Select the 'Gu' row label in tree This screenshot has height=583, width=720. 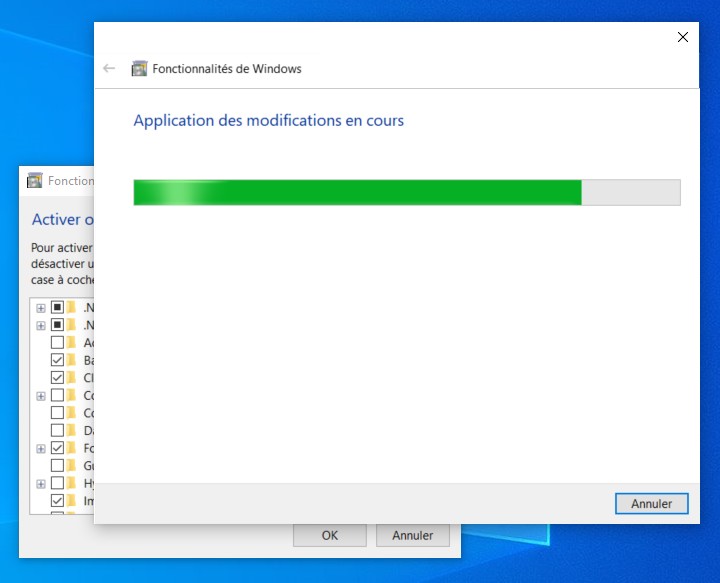(x=89, y=465)
